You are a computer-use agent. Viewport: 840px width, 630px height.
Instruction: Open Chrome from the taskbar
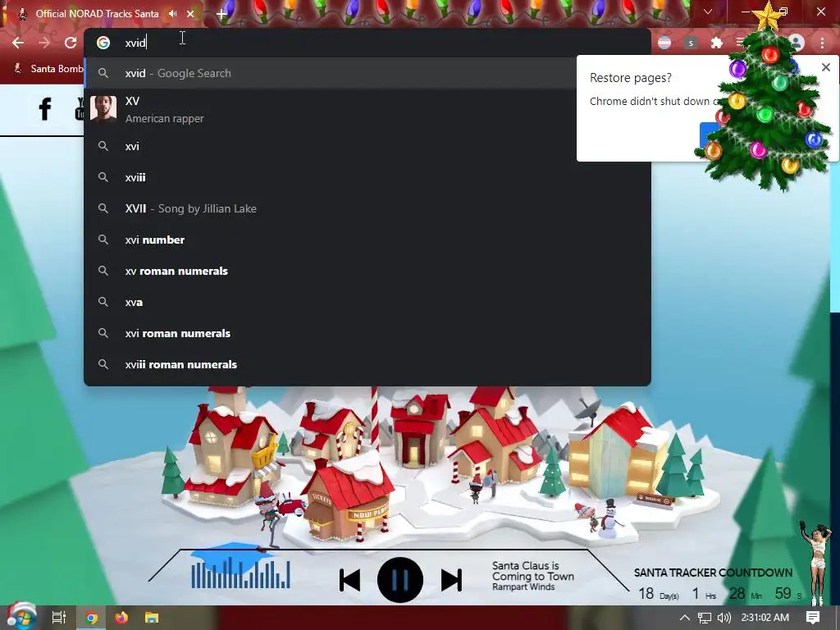(92, 619)
